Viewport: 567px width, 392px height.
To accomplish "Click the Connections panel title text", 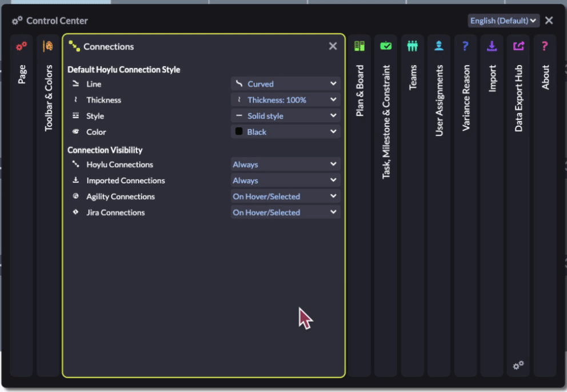I will click(109, 47).
